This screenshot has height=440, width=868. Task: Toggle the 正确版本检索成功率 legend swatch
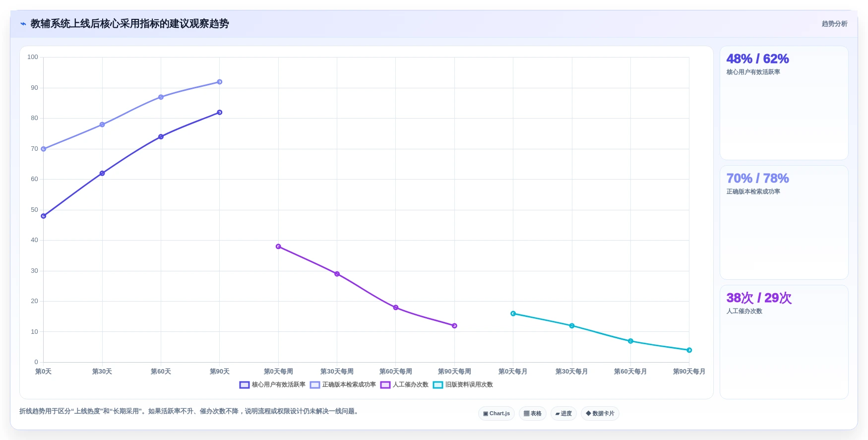click(315, 385)
